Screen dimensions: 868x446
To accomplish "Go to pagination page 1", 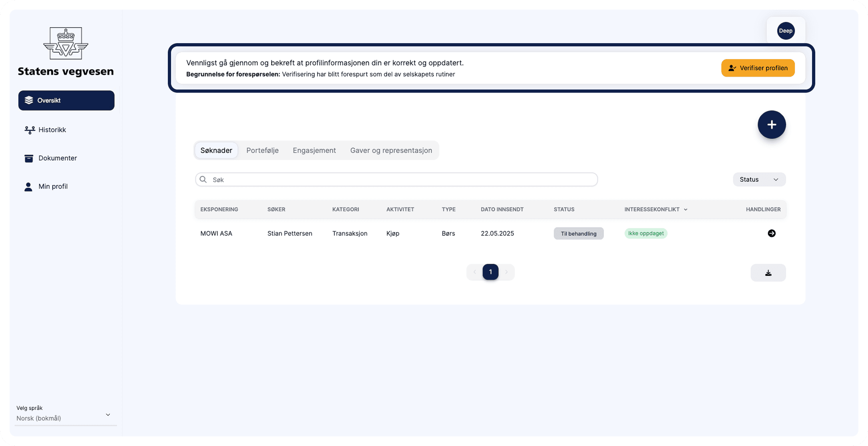I will coord(490,272).
